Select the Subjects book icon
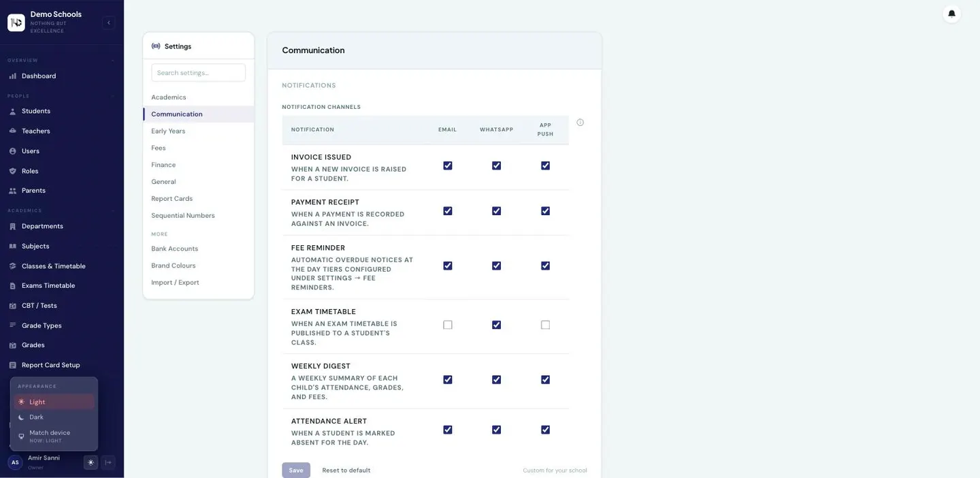 tap(12, 246)
